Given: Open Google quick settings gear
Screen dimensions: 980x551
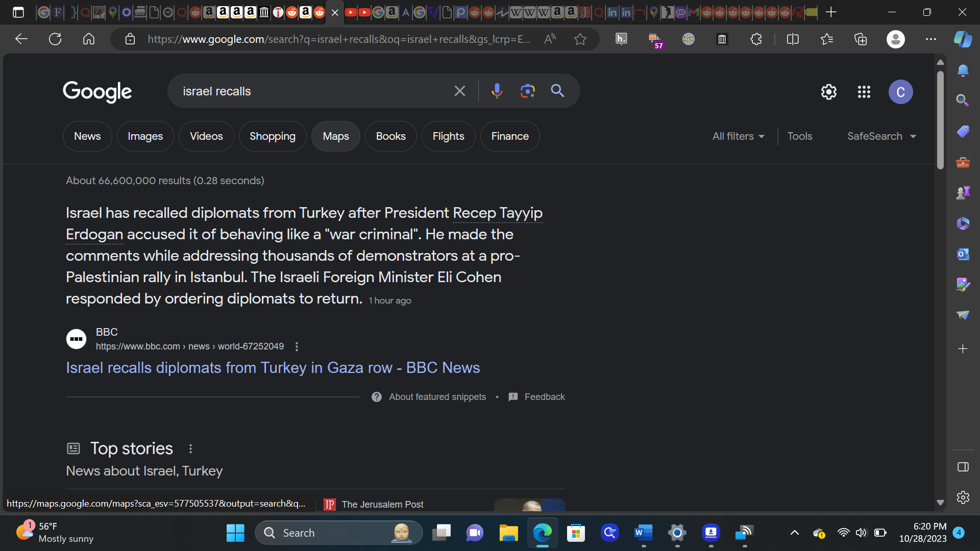Looking at the screenshot, I should click(828, 92).
